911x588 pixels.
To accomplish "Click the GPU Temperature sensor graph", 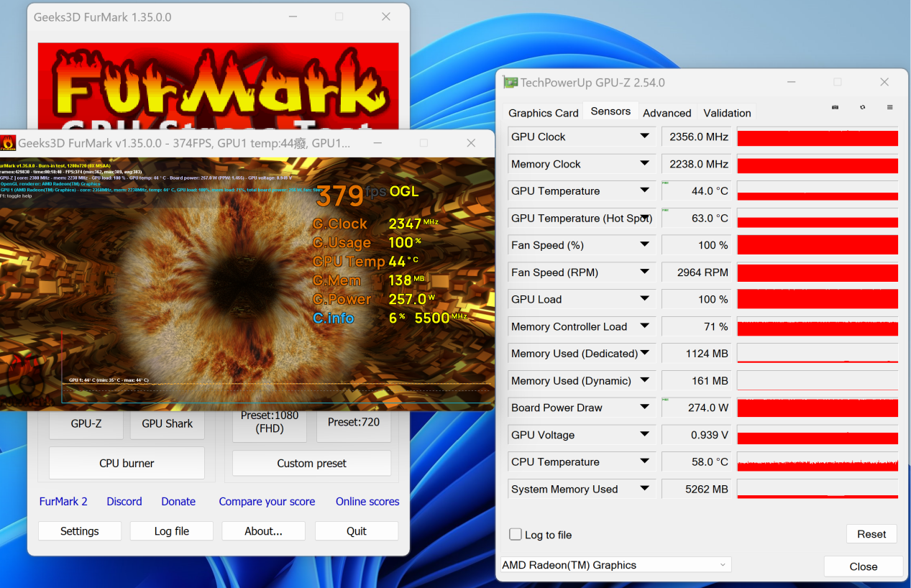I will coord(818,191).
